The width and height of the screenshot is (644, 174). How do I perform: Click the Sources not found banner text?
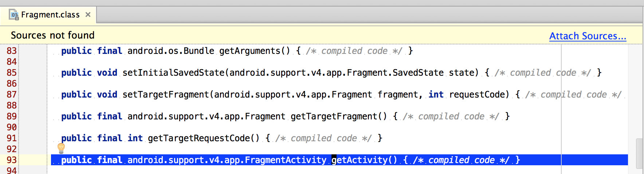[x=53, y=35]
